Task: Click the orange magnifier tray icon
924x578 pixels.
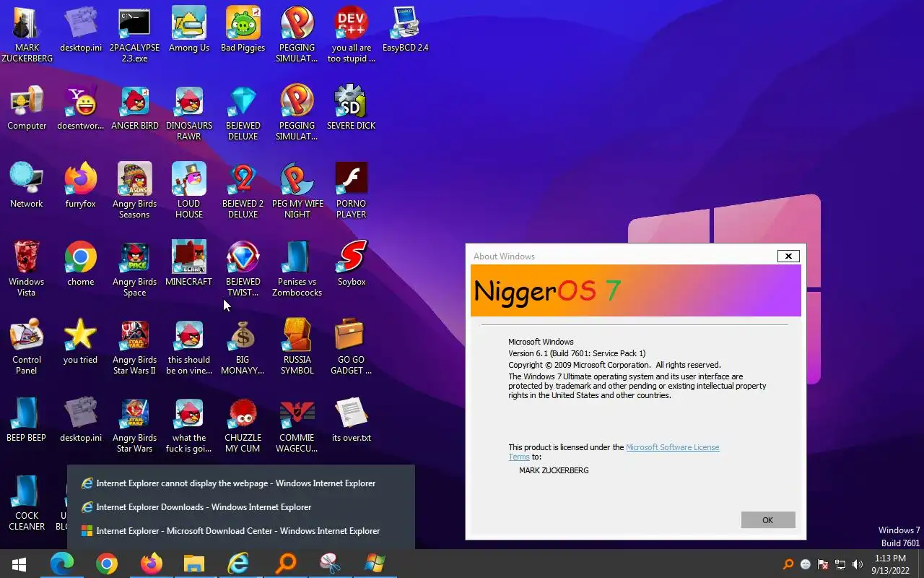Action: [x=788, y=564]
